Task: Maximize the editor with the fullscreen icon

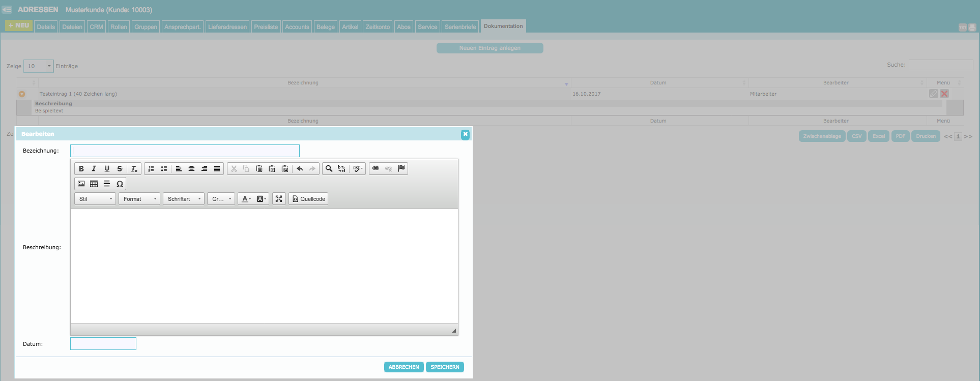Action: coord(279,199)
